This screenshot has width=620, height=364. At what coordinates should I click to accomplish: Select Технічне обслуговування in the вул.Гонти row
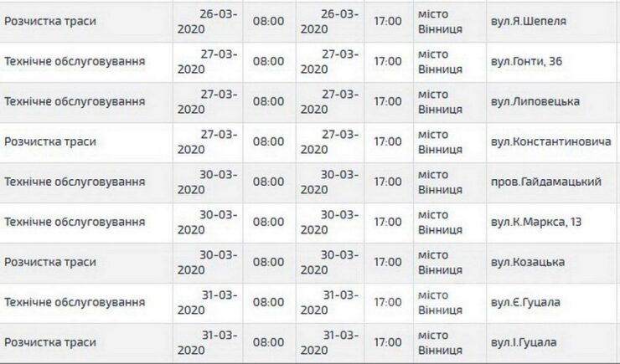coord(75,61)
